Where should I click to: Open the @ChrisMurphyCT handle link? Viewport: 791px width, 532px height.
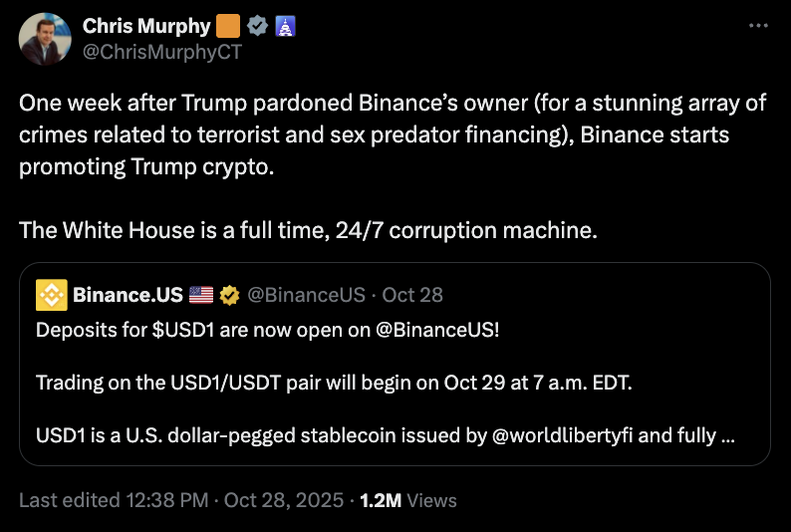point(161,52)
